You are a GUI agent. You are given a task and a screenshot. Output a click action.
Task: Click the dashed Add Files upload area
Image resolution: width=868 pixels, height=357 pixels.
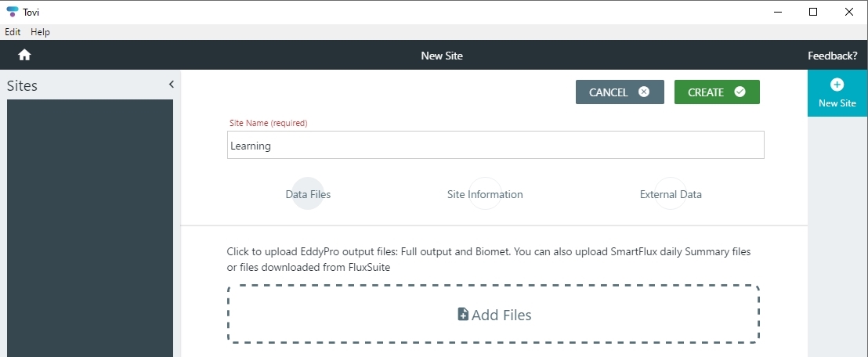[494, 315]
